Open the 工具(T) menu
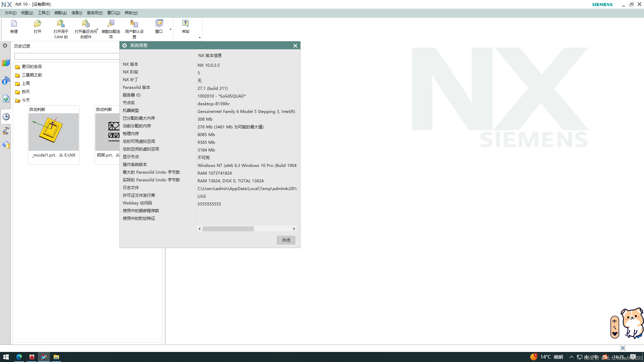This screenshot has width=644, height=362. (x=44, y=13)
